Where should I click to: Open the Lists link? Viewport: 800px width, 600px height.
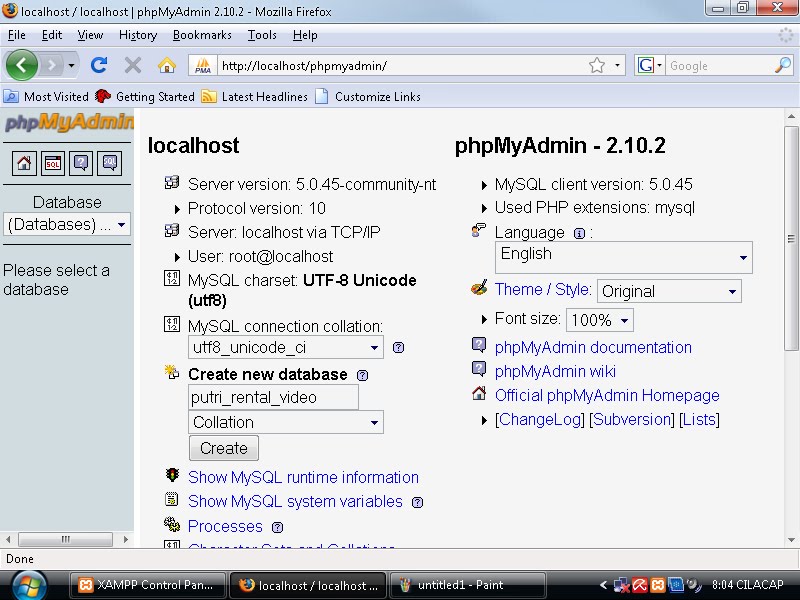[x=699, y=419]
